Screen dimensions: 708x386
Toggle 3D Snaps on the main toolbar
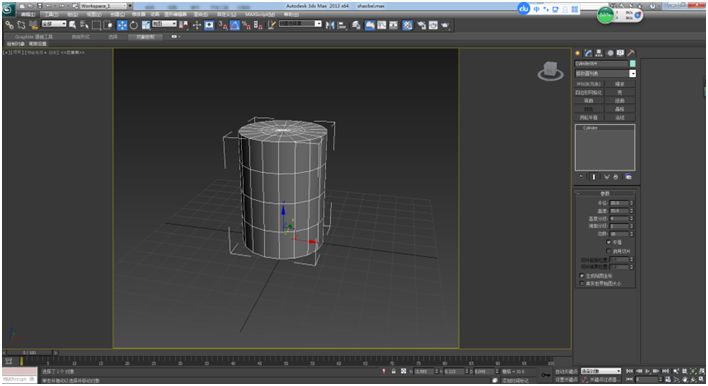point(222,25)
